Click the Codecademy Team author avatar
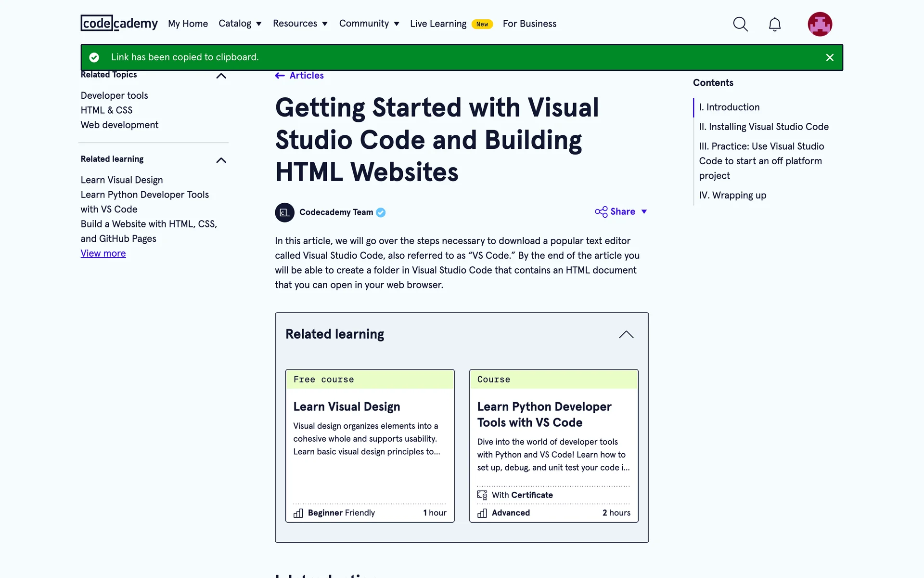 [x=284, y=212]
